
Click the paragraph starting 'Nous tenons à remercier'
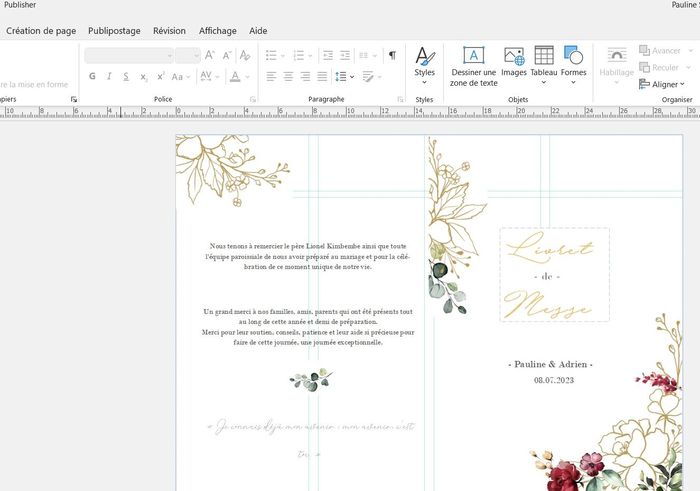click(308, 257)
